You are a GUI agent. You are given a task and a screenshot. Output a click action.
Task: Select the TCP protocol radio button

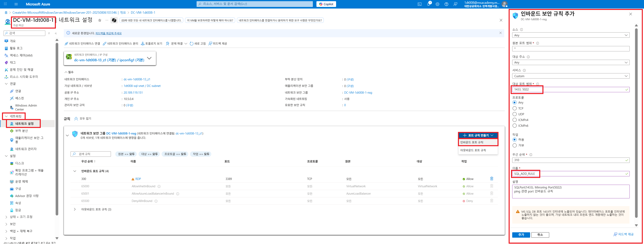514,108
